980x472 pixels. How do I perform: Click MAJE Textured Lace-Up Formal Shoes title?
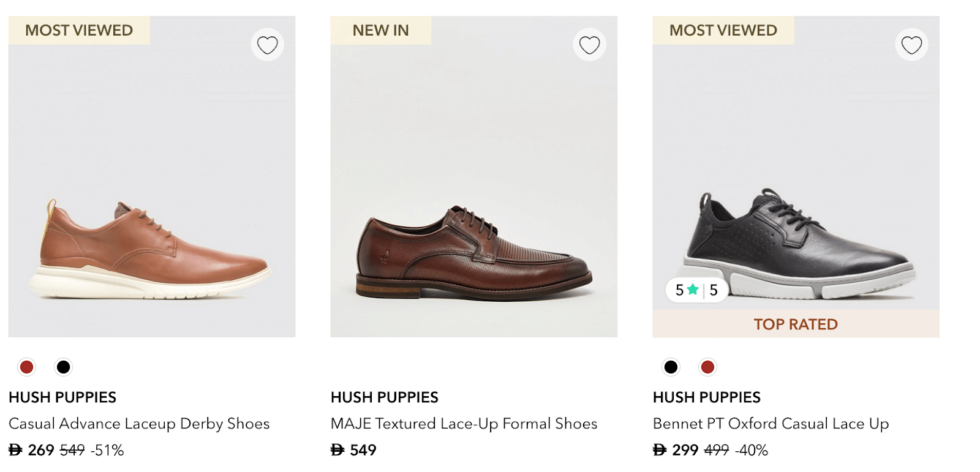point(464,424)
